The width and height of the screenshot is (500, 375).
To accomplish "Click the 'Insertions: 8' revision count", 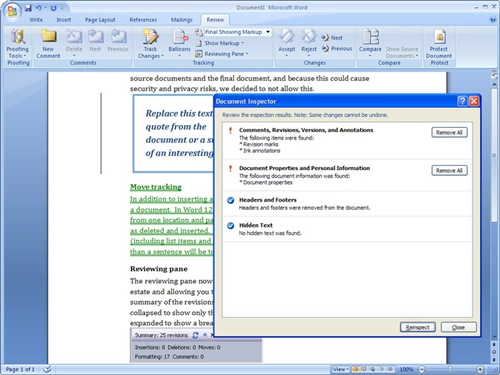I will [150, 347].
